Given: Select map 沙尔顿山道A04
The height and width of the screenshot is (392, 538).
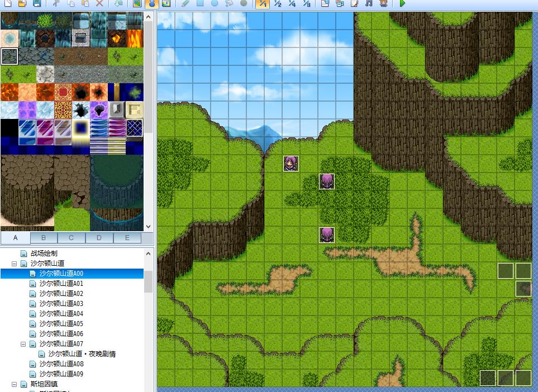Looking at the screenshot, I should pyautogui.click(x=61, y=313).
